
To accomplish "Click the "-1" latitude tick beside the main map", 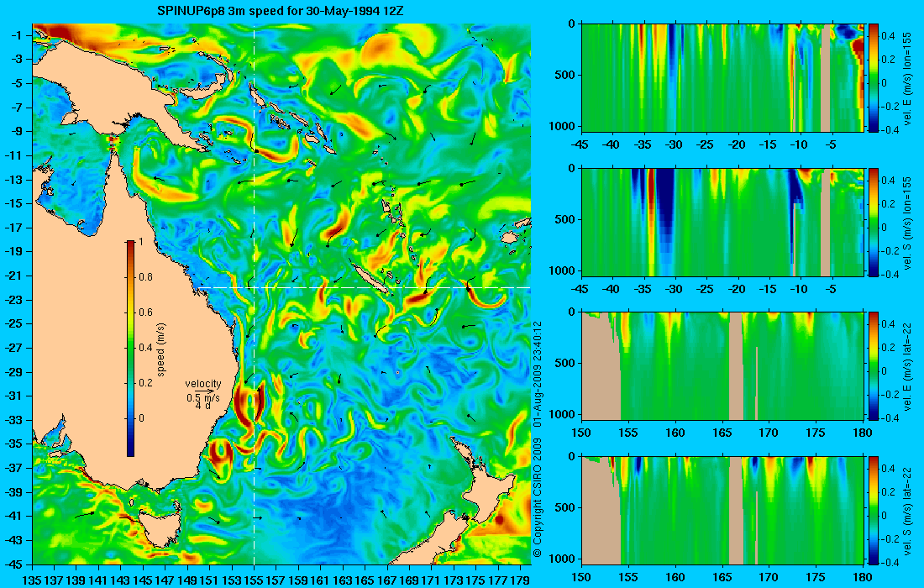I will (x=16, y=35).
